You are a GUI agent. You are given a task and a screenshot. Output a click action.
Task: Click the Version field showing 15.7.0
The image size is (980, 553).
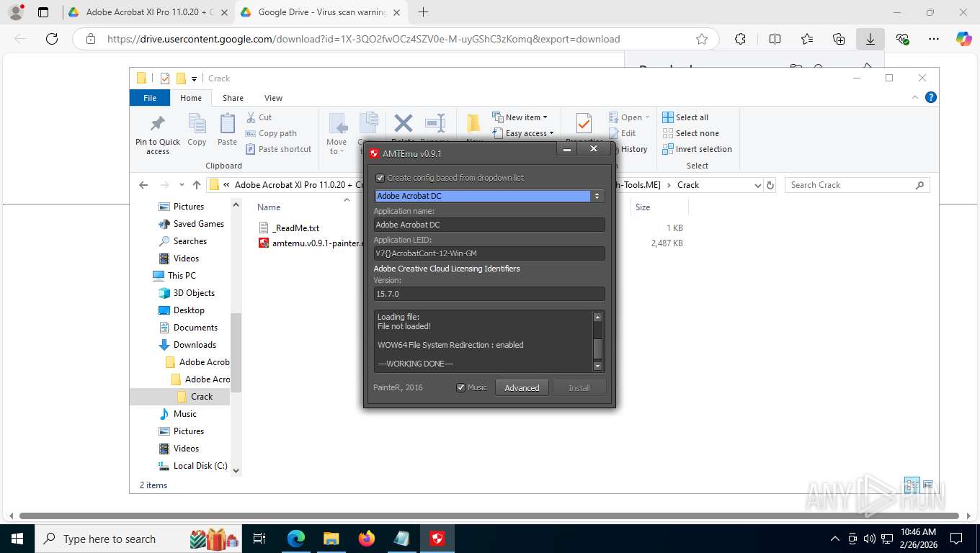click(x=489, y=294)
